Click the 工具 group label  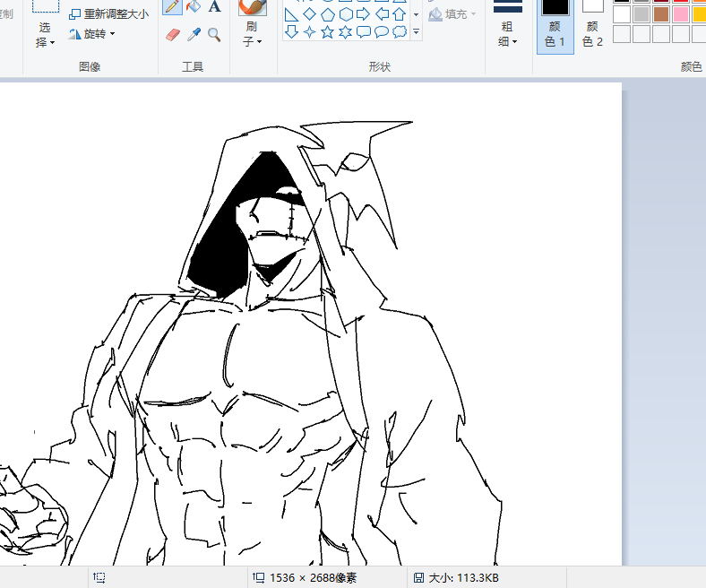193,67
